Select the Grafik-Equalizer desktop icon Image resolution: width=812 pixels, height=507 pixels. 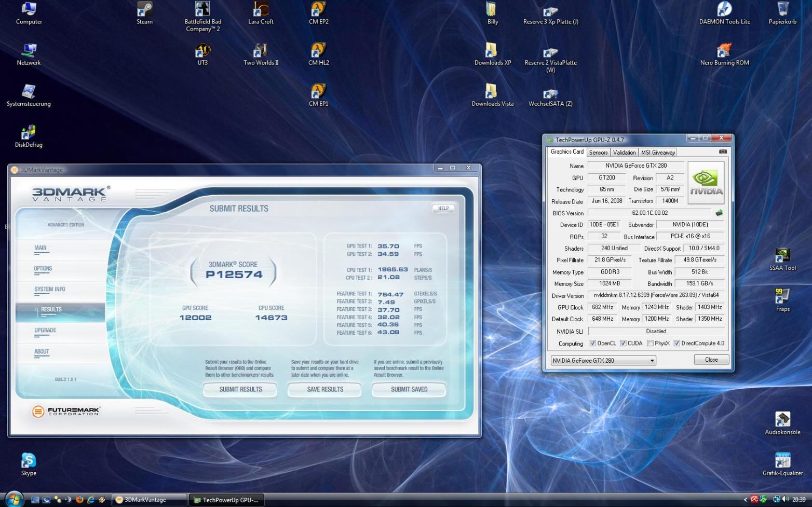tap(782, 464)
